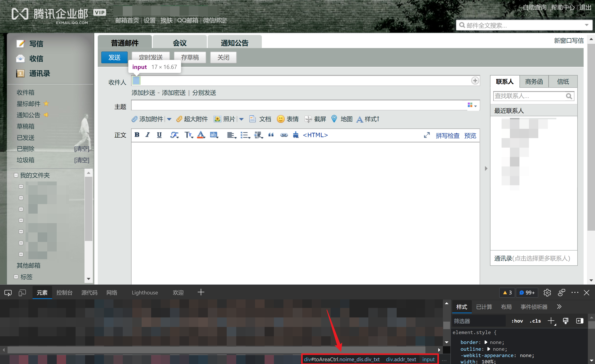The width and height of the screenshot is (595, 364).
Task: Click the blue 发送 send button
Action: click(x=114, y=57)
